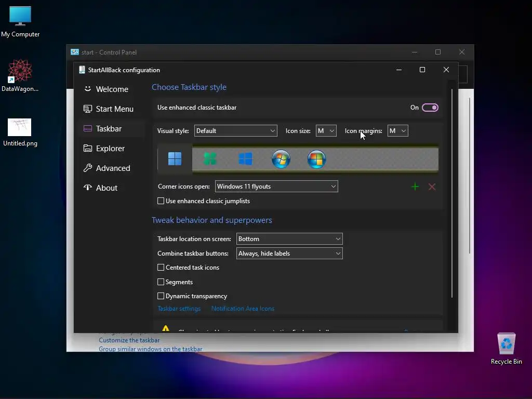This screenshot has width=532, height=399.
Task: Click the About sidebar icon
Action: (x=87, y=187)
